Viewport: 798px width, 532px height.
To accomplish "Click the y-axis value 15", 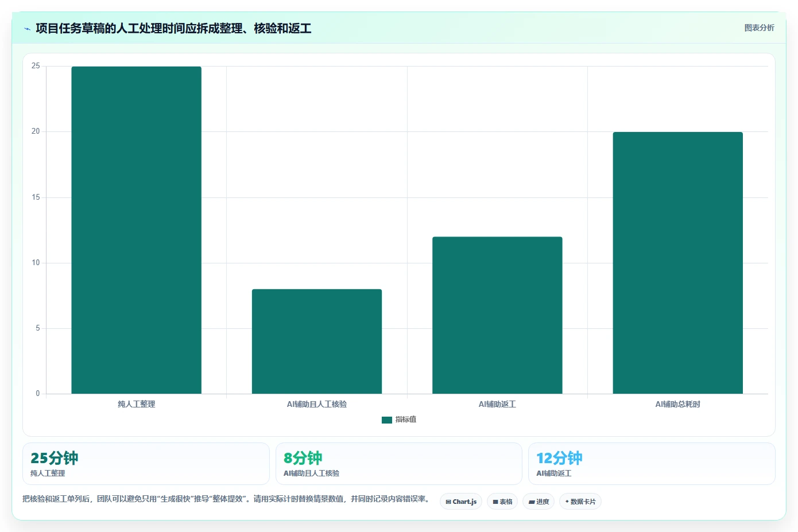I will pos(36,197).
